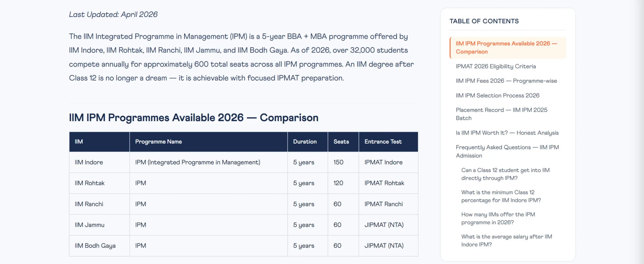Select the "IIM Indore" table cell
644x264 pixels.
(99, 162)
